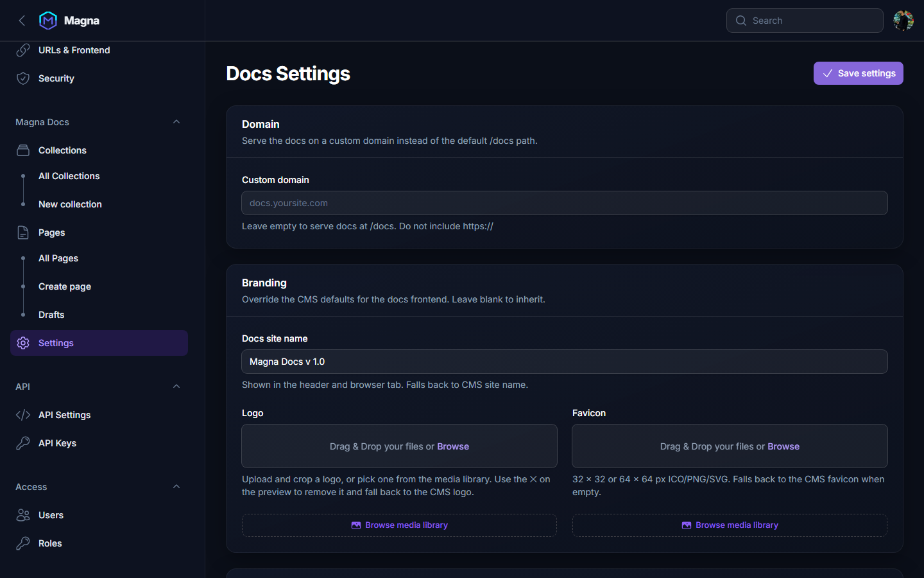This screenshot has height=578, width=924.
Task: Open API Keys page
Action: 99,443
